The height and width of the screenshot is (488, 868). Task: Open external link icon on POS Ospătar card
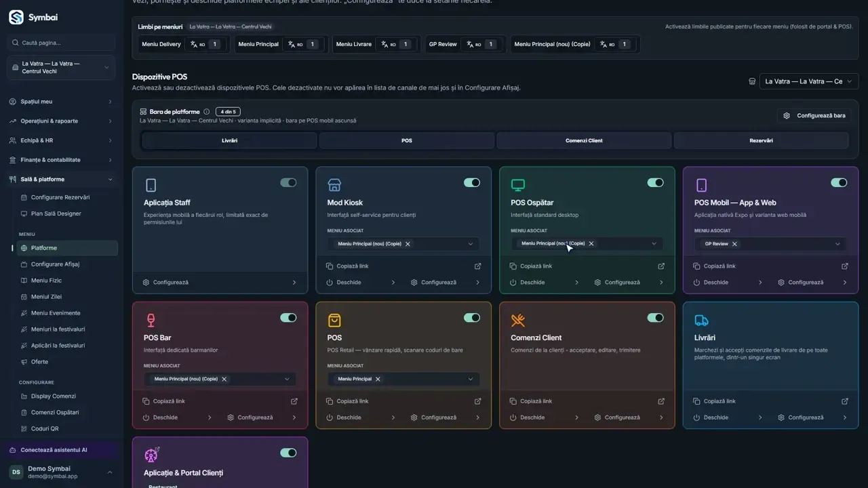coord(661,266)
